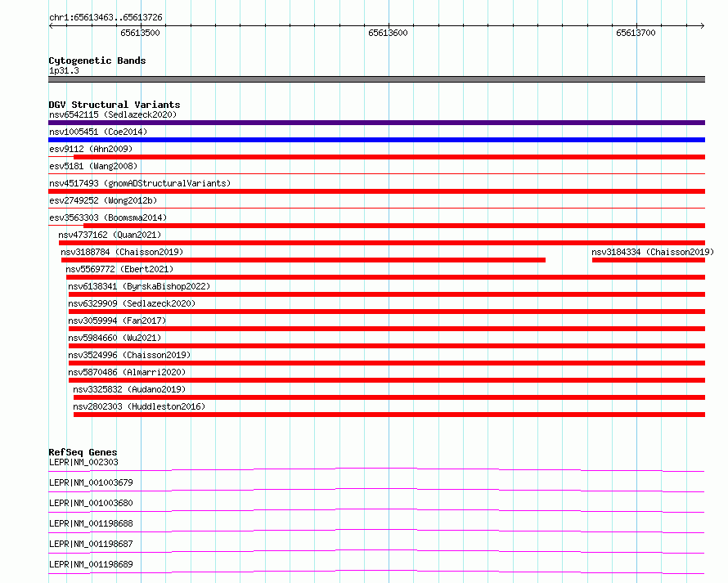Open LEPR|NM_001003679 transcript

(x=91, y=482)
